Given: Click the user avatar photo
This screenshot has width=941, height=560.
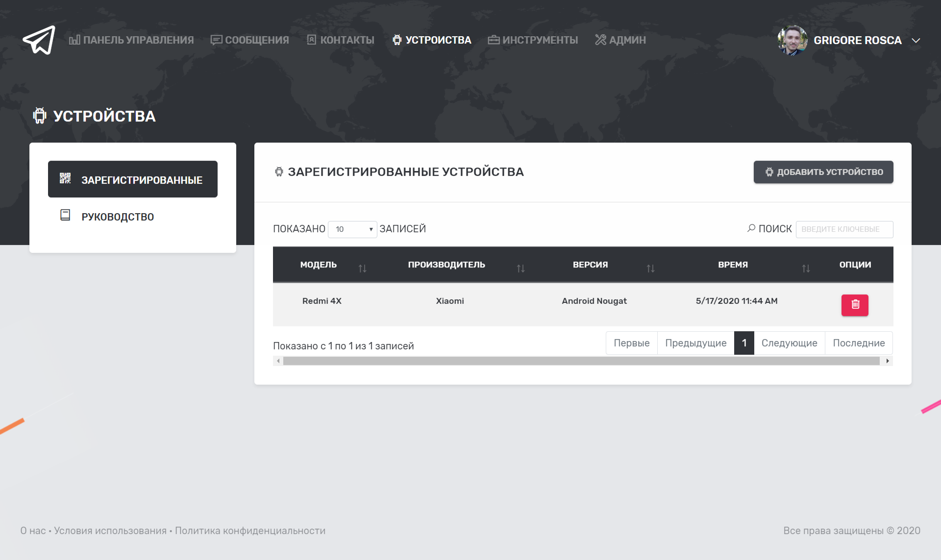Looking at the screenshot, I should tap(792, 40).
